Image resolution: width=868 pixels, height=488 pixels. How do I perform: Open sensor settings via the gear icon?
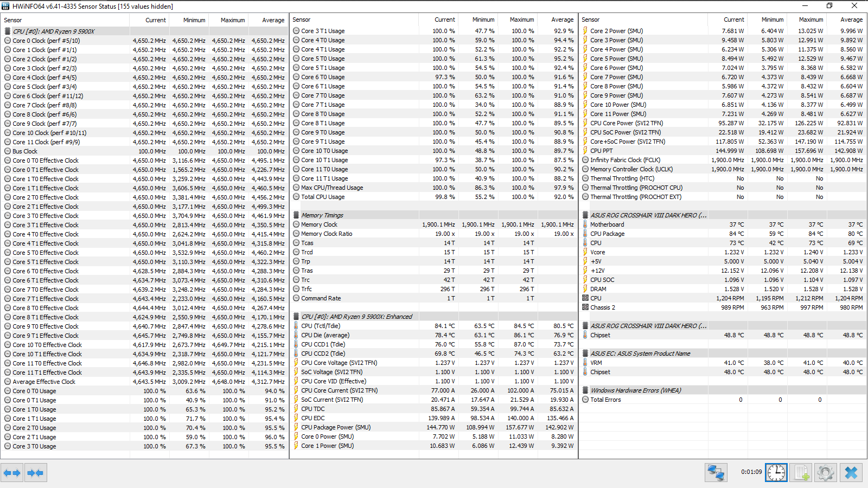pyautogui.click(x=826, y=473)
